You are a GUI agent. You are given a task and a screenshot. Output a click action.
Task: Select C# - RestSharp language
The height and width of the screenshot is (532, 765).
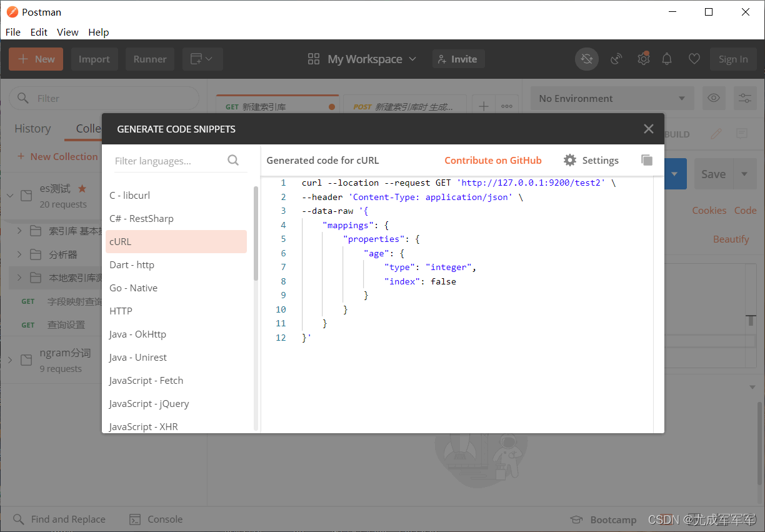pos(176,219)
